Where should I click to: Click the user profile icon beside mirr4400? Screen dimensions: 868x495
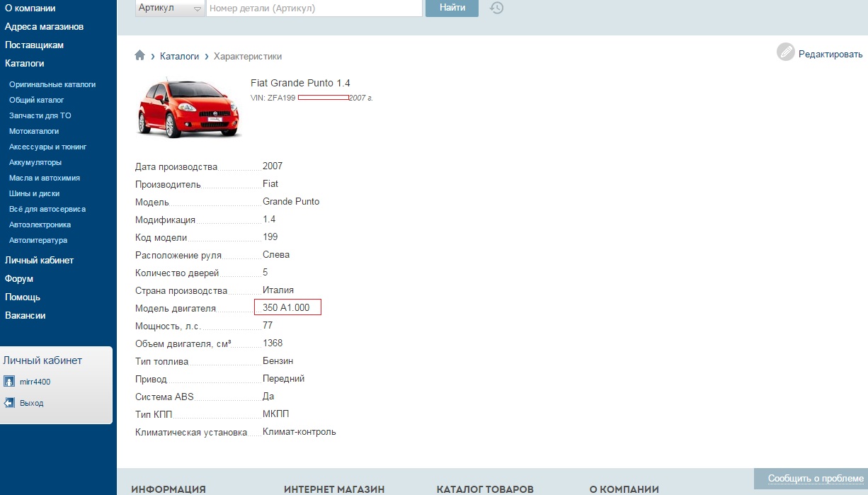[9, 382]
